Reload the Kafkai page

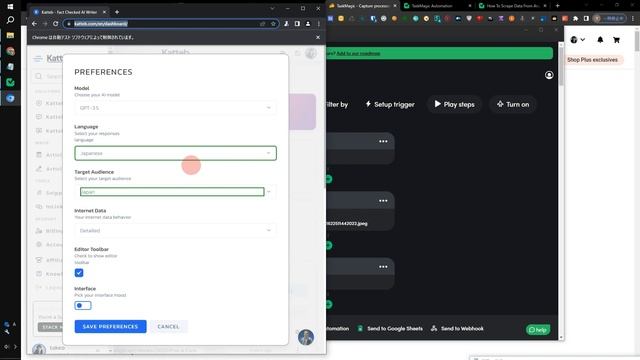(56, 24)
